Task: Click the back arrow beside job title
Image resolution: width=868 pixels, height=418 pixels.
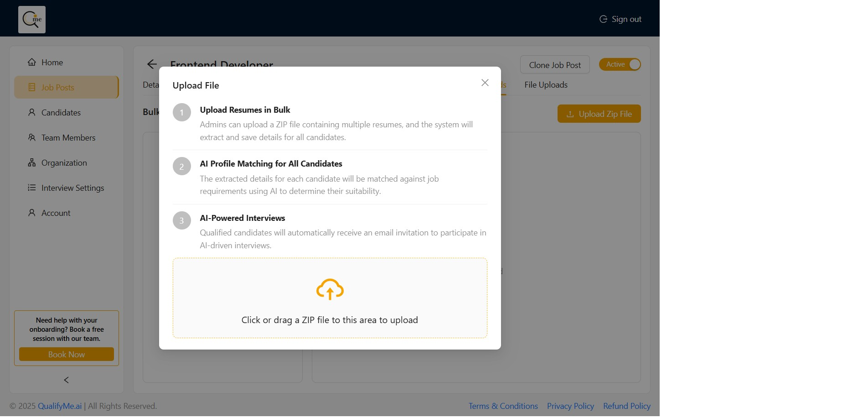Action: (152, 64)
